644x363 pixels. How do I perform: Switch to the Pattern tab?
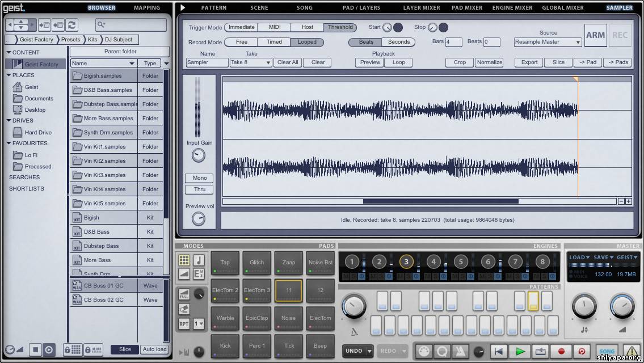point(213,8)
